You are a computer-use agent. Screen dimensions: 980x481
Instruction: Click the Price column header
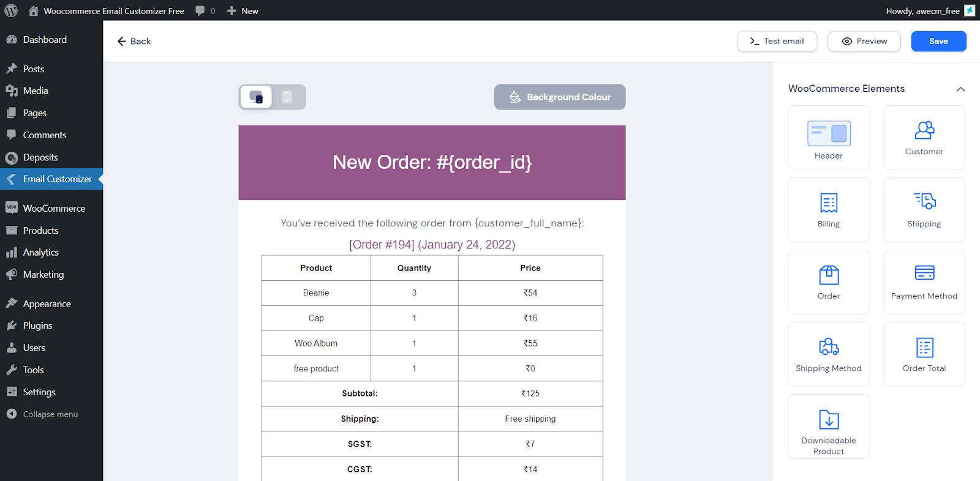click(x=530, y=268)
